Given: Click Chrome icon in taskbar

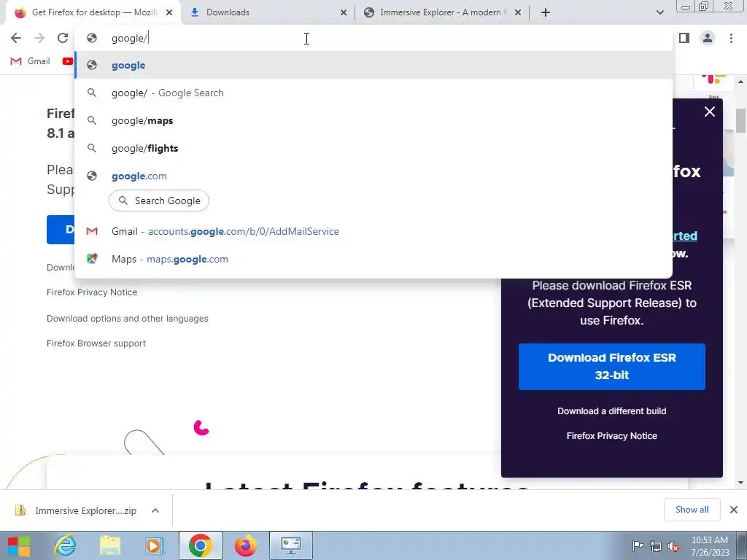Looking at the screenshot, I should (201, 545).
